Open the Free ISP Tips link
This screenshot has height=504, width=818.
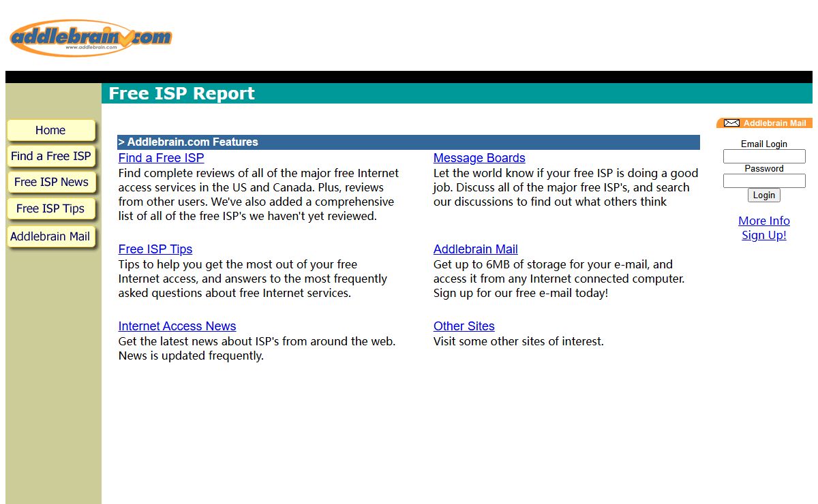coord(155,249)
